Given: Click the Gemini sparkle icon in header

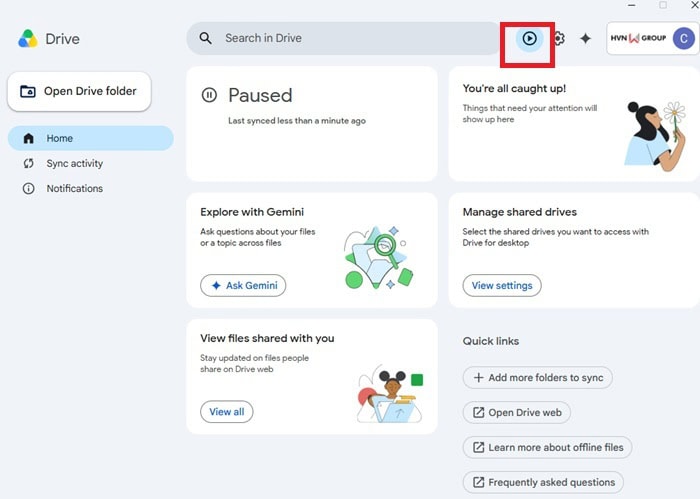Looking at the screenshot, I should [585, 38].
